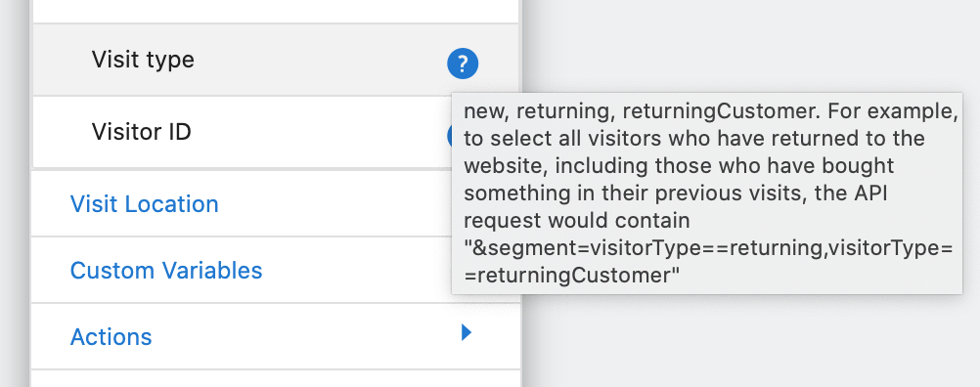Click the Visit type question-mark help icon

[x=463, y=64]
